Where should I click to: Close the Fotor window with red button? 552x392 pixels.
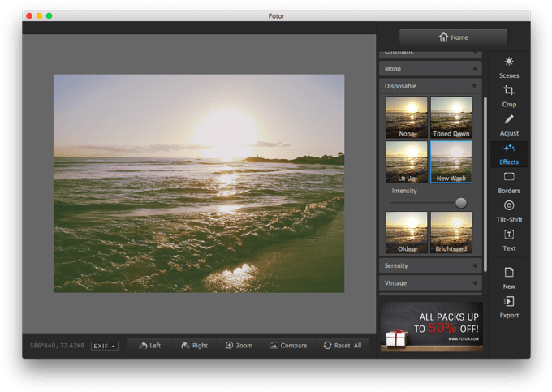pyautogui.click(x=29, y=16)
